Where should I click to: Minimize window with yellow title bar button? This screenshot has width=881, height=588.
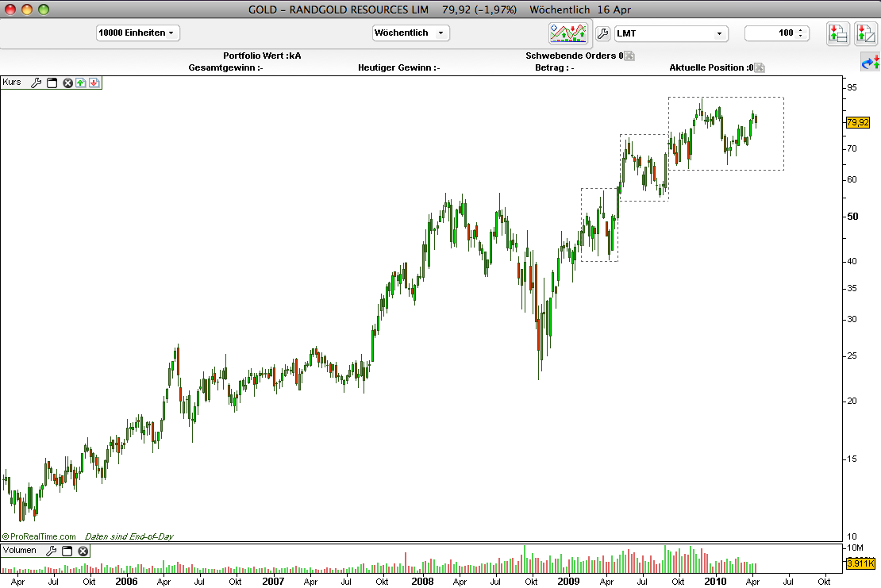point(27,10)
